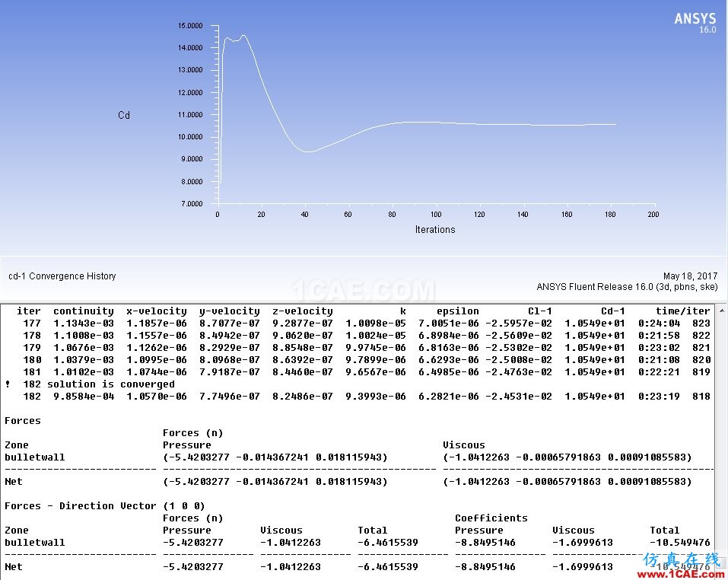Click bulletwall viscous coefficient -1.6999613
728x580 pixels.
pos(583,543)
